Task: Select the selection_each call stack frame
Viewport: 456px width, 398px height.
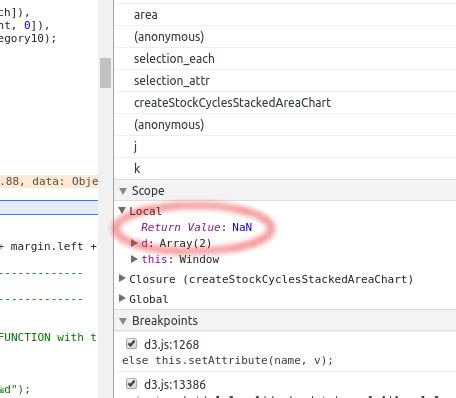Action: 285,59
